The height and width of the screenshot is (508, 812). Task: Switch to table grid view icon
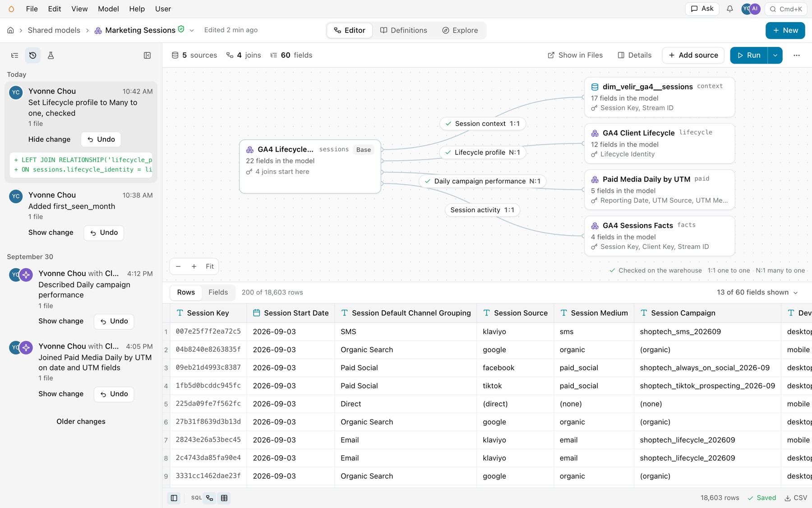(x=224, y=498)
